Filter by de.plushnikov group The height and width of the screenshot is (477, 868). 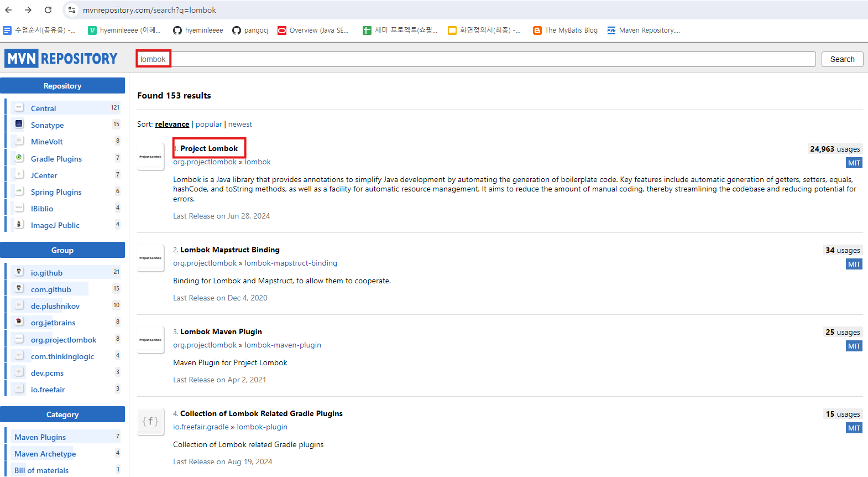coord(55,306)
